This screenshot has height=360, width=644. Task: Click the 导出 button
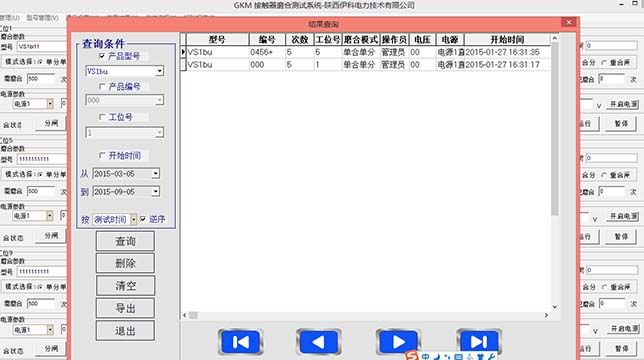tap(125, 308)
